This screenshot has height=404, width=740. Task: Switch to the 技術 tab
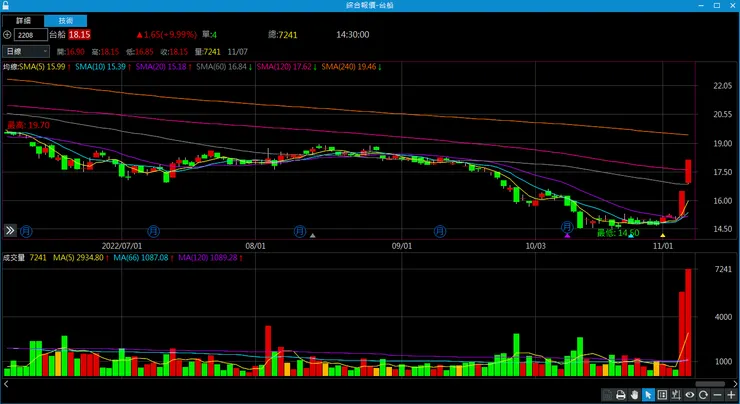(66, 21)
